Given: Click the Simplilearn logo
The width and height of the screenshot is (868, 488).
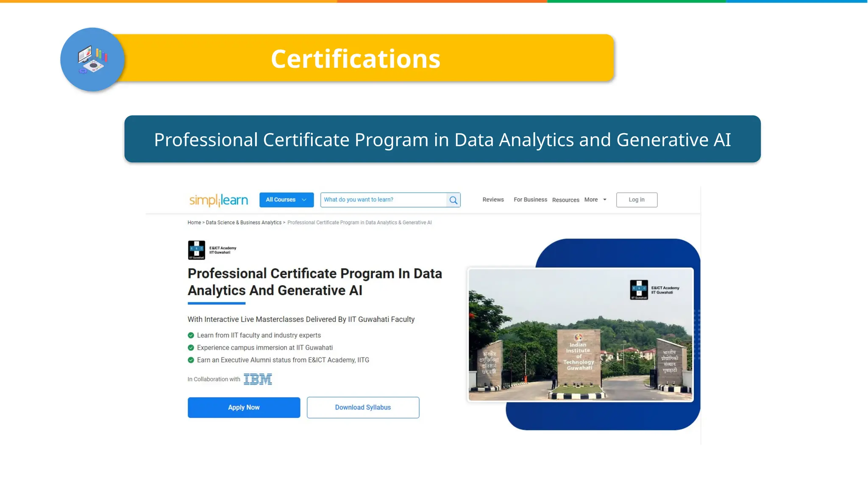Looking at the screenshot, I should pyautogui.click(x=219, y=200).
